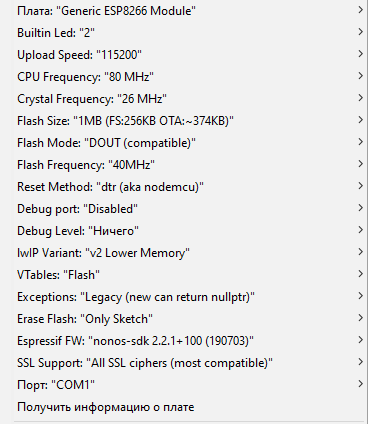
Task: Open the Порт "COM1" submenu
Action: tap(190, 385)
